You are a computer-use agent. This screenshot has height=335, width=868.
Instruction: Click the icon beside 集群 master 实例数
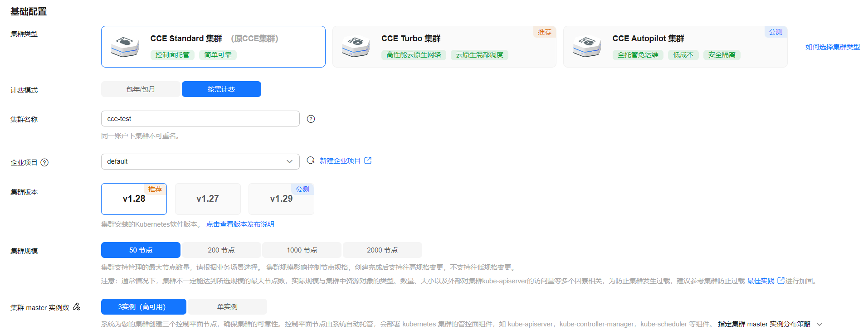pyautogui.click(x=77, y=307)
